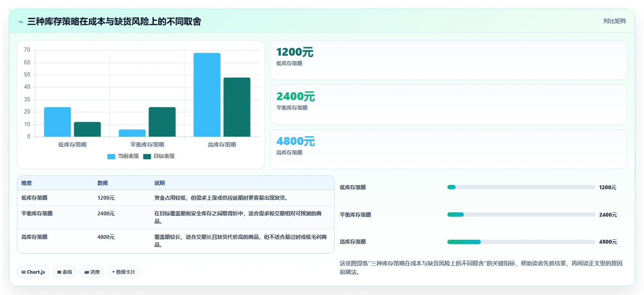Click the 70 y-axis tick label
Viewport: 644px width, 295px height.
click(27, 50)
